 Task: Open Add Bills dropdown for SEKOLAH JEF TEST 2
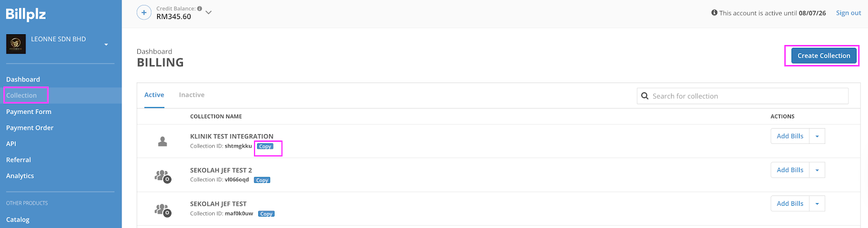point(817,170)
